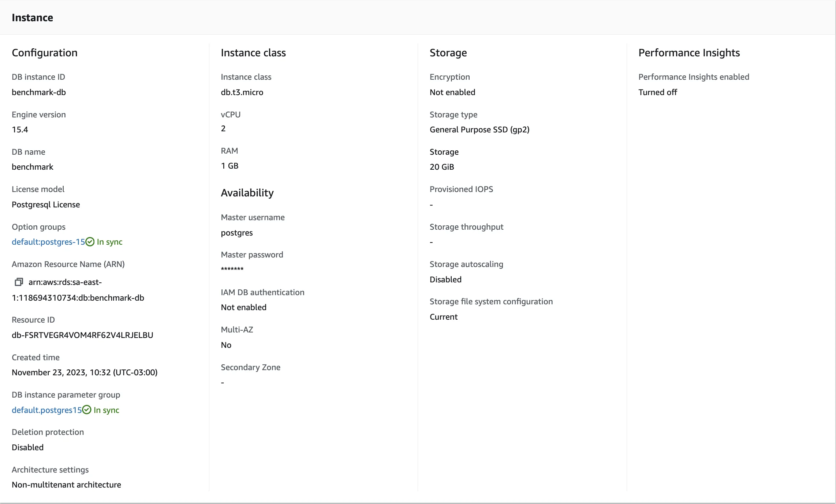Click the DB instance ID benchmark-db value
Viewport: 836px width, 504px height.
(39, 92)
